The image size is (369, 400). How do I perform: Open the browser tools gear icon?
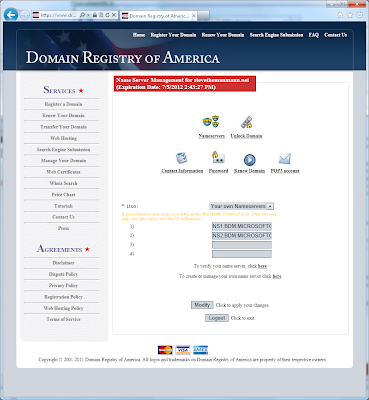tap(359, 15)
